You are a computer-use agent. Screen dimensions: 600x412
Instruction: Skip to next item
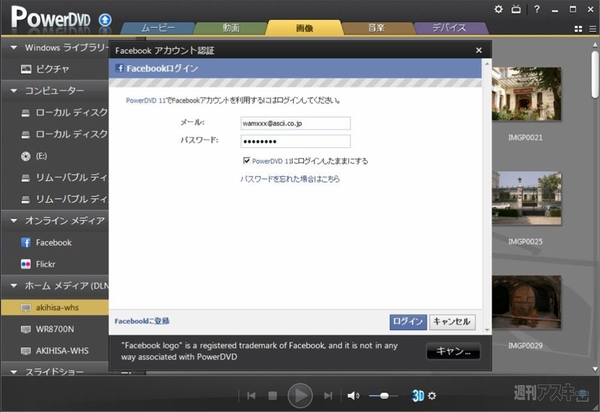click(328, 396)
